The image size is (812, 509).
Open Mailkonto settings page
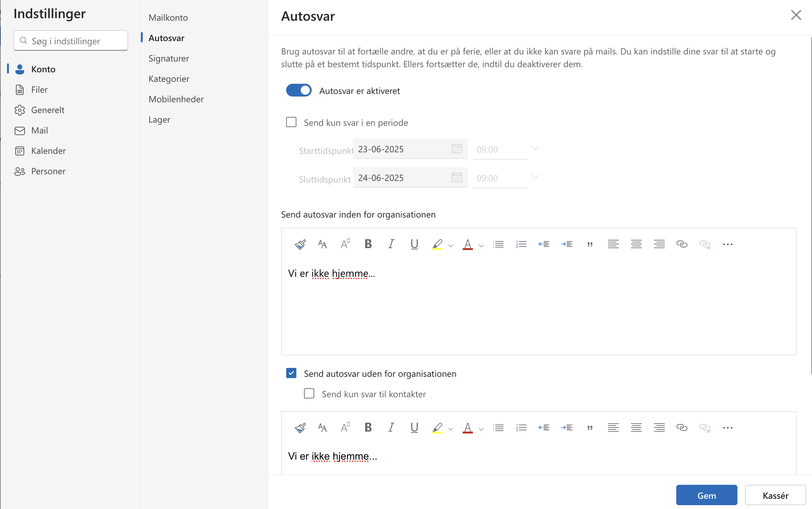pos(168,18)
